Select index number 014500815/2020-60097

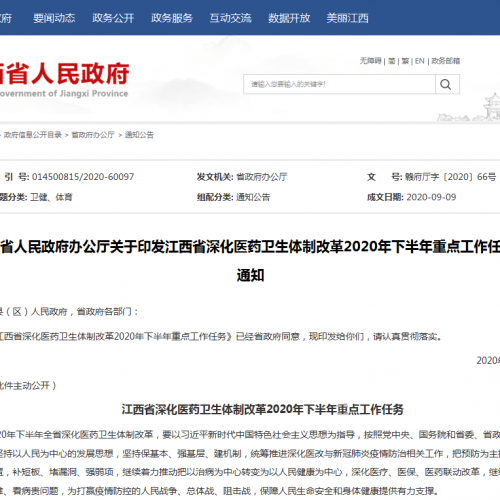(x=83, y=177)
